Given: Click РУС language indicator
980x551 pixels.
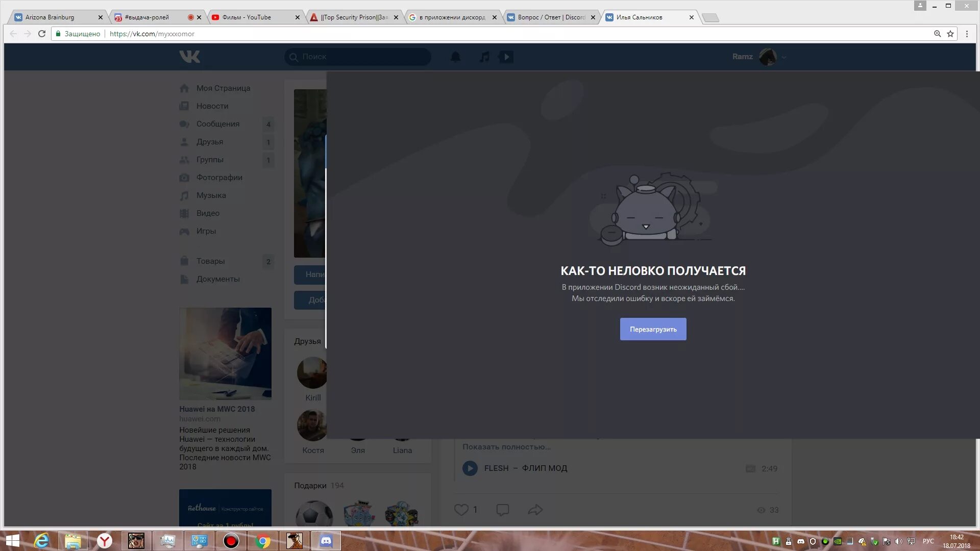Looking at the screenshot, I should 928,541.
